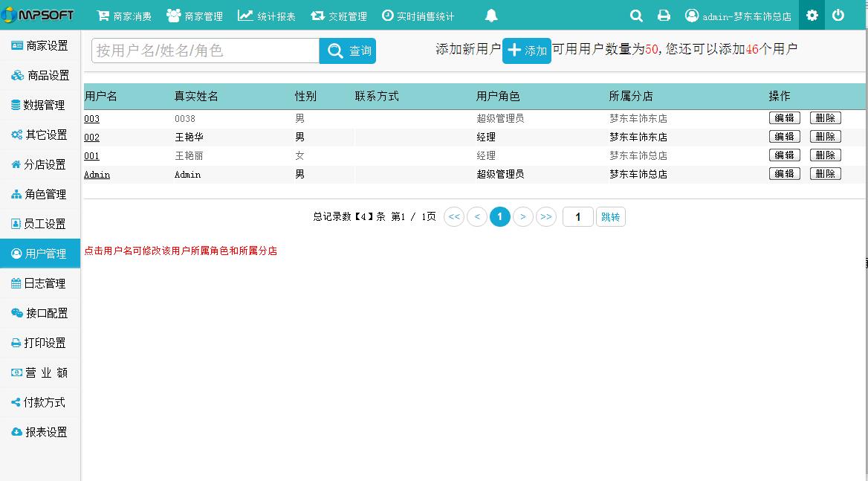Click the printer icon in top bar

pos(664,16)
